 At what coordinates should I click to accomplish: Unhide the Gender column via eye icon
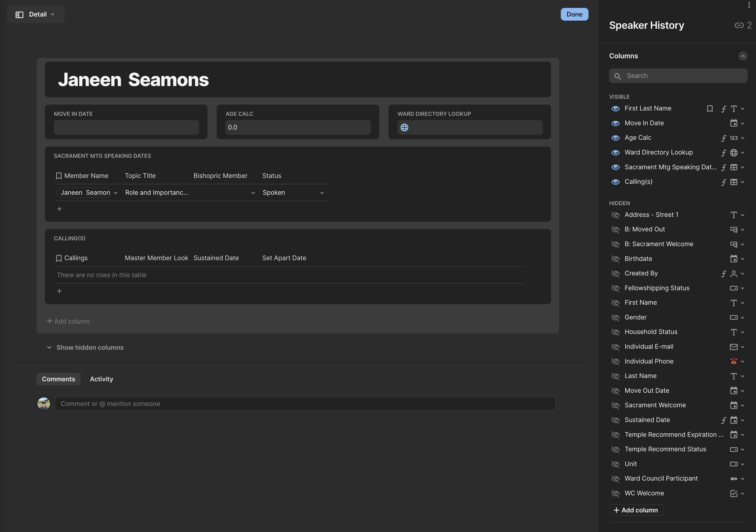tap(615, 318)
